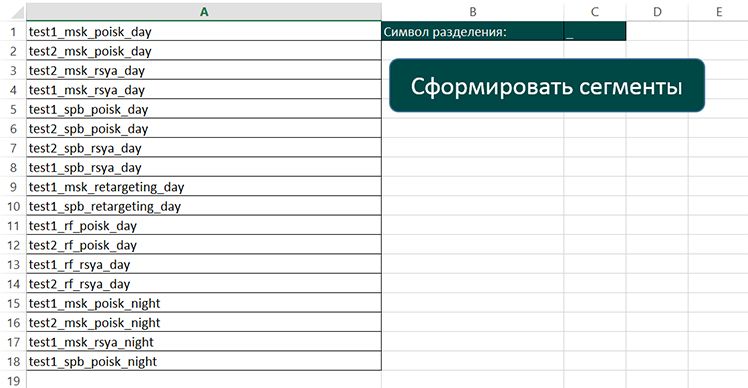Select cell test2_msk_rsya_day
748x388 pixels.
(204, 70)
